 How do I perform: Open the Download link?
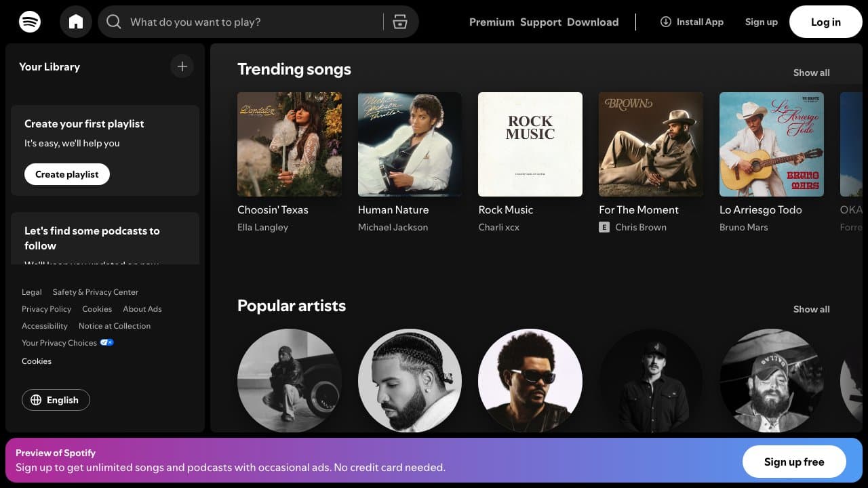pos(593,22)
